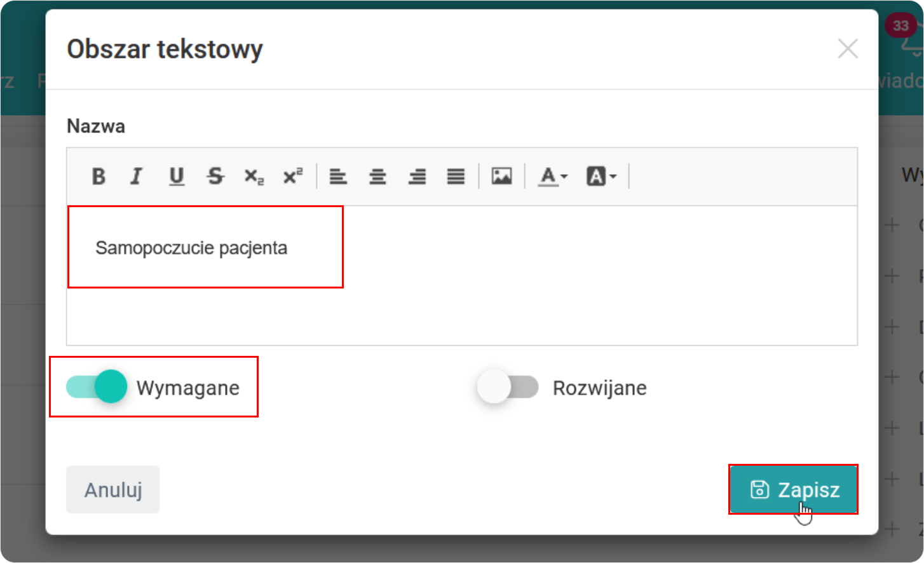The height and width of the screenshot is (563, 924).
Task: Toggle underline formatting
Action: (177, 176)
